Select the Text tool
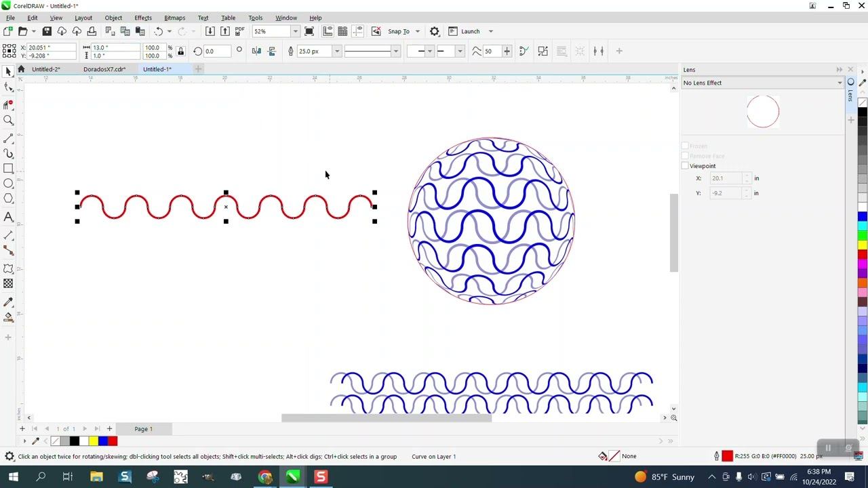The width and height of the screenshot is (868, 488). point(8,217)
